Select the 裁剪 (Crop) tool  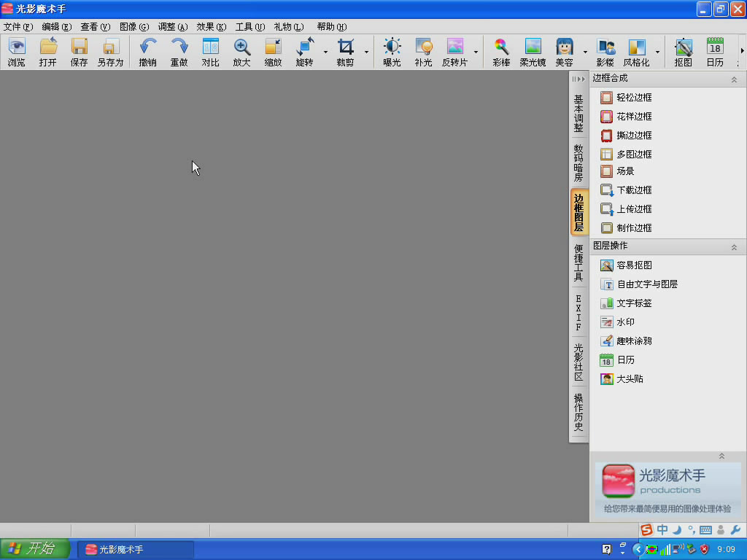pos(346,52)
